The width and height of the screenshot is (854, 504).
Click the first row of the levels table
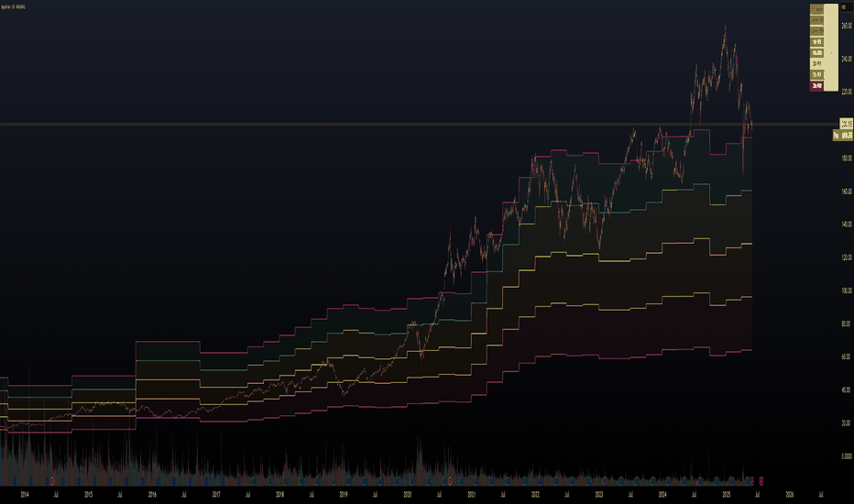816,9
